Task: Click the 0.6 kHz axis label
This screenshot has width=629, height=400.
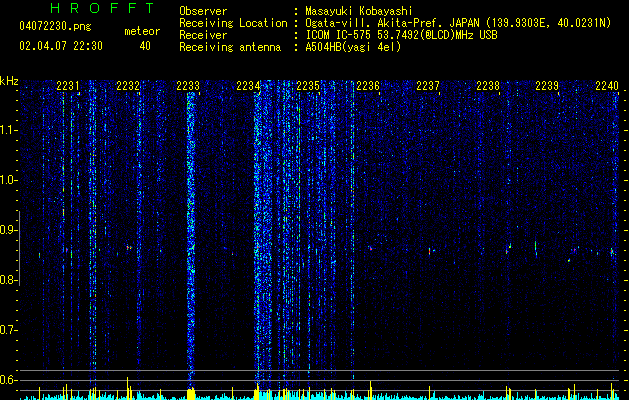Action: pos(7,380)
